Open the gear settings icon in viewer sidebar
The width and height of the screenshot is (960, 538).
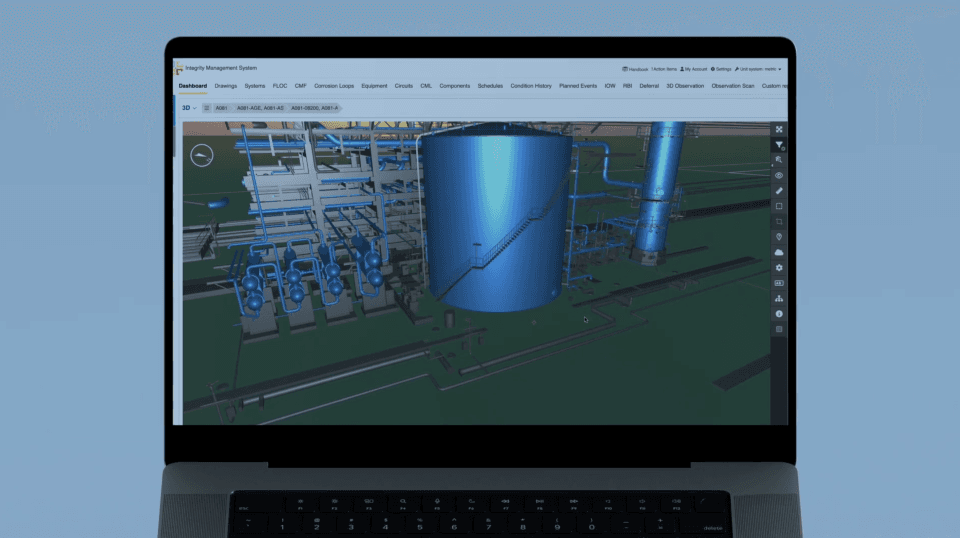(779, 268)
